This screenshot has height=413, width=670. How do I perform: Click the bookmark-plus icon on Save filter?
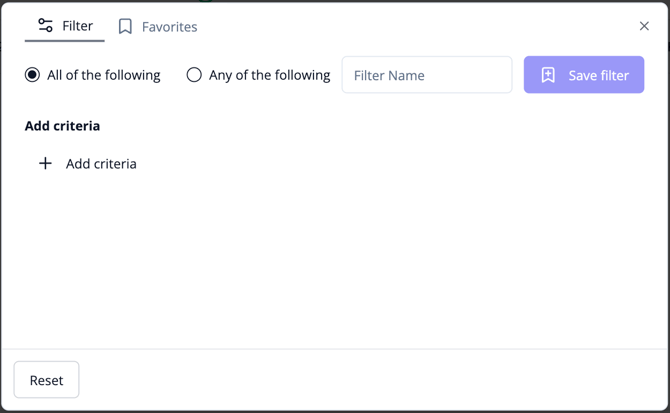548,75
